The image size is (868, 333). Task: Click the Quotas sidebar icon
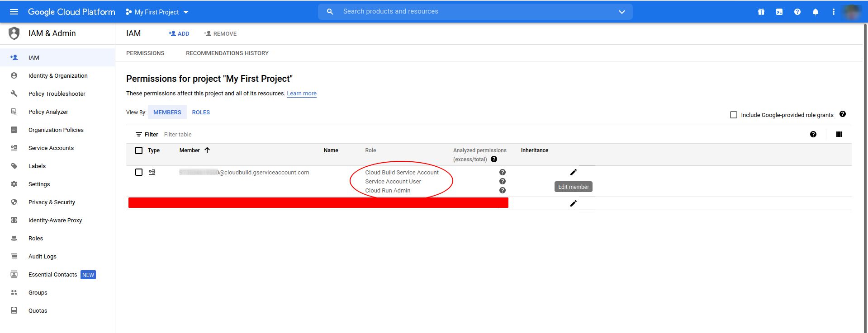pyautogui.click(x=14, y=310)
